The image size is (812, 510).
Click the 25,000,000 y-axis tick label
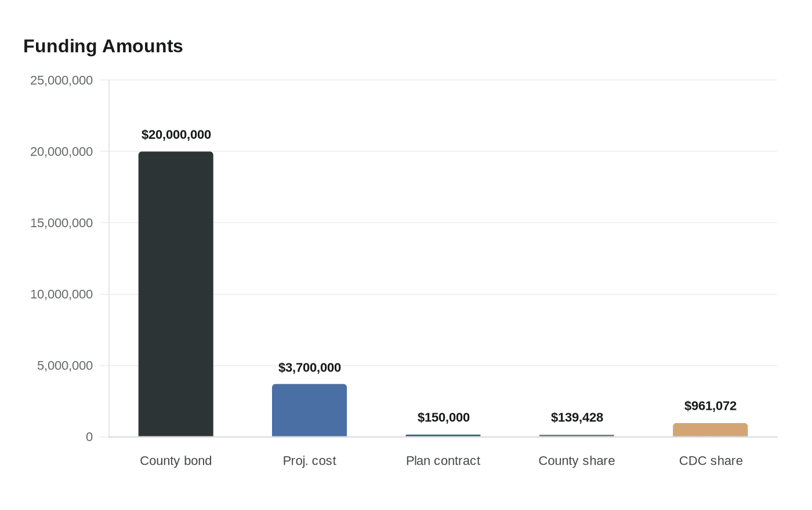click(61, 81)
